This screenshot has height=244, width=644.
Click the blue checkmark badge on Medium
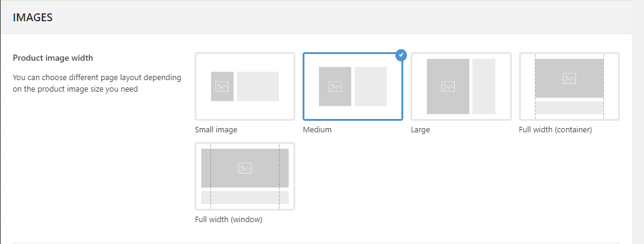[x=401, y=55]
